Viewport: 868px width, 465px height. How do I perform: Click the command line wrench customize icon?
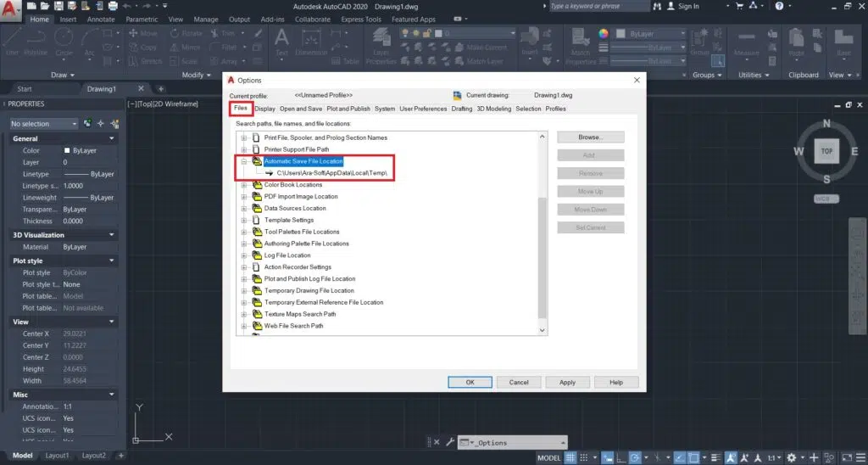coord(449,442)
